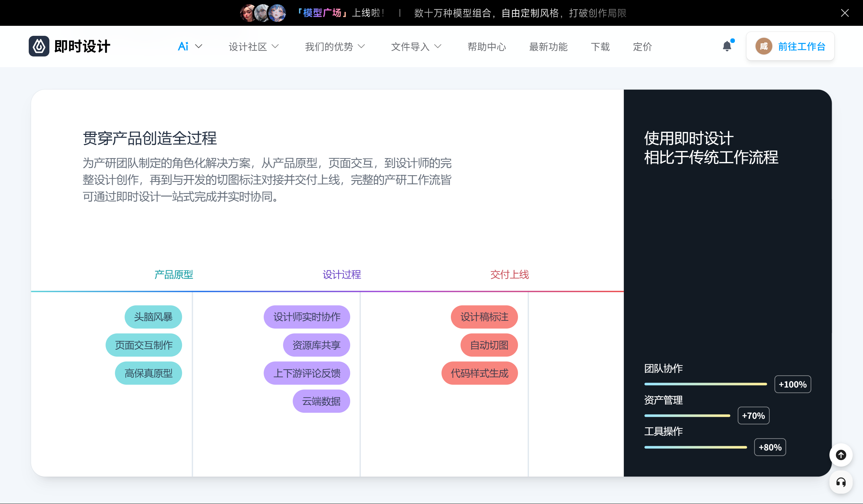Close the top announcement banner
The image size is (863, 504).
tap(845, 13)
